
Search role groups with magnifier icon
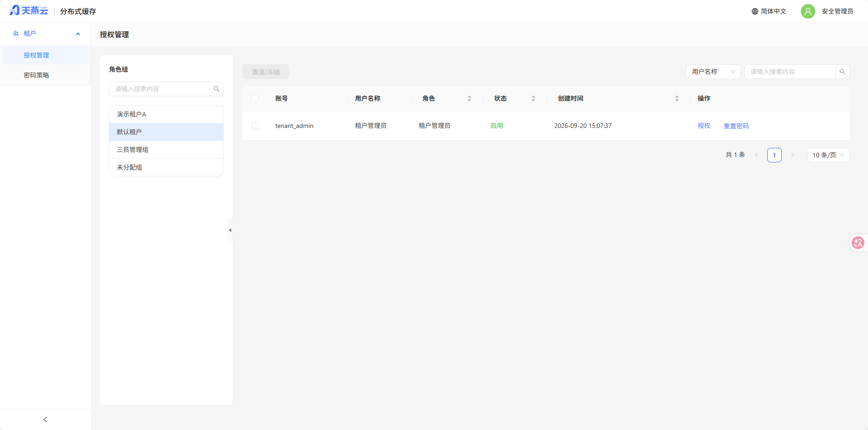[217, 89]
